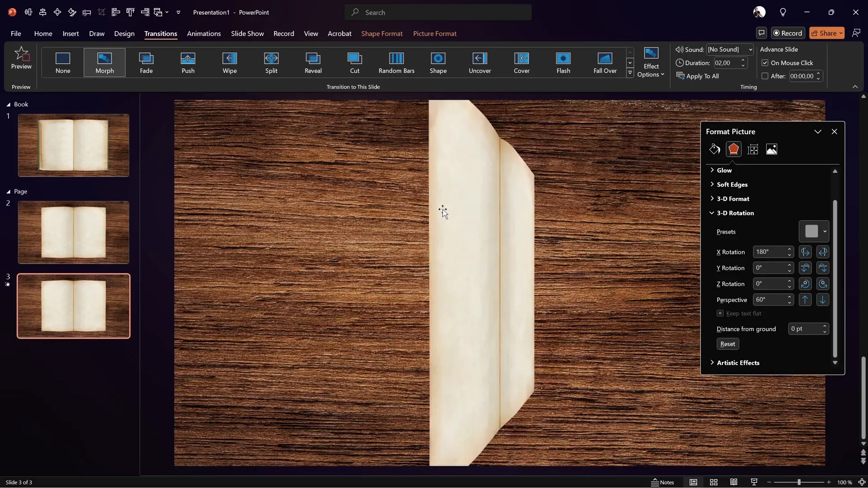Click the Record button at top right

click(x=788, y=33)
